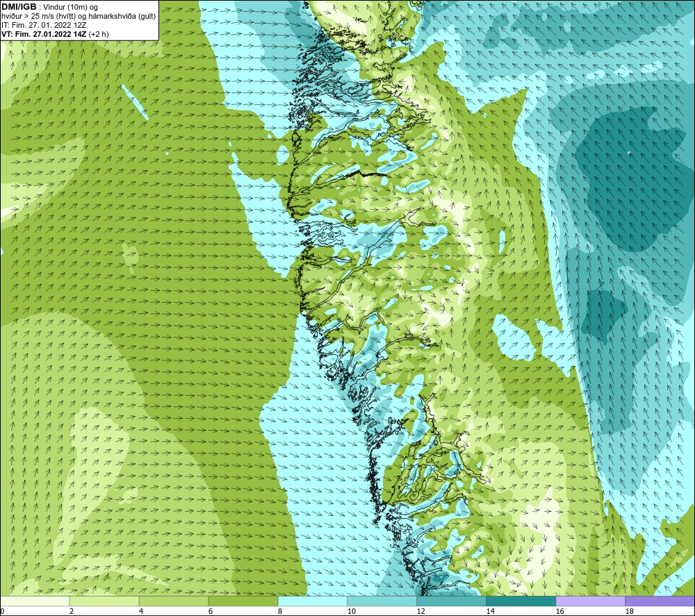Click the 10–12 m/s cyan legend swatch
This screenshot has height=616, width=695.
click(382, 601)
